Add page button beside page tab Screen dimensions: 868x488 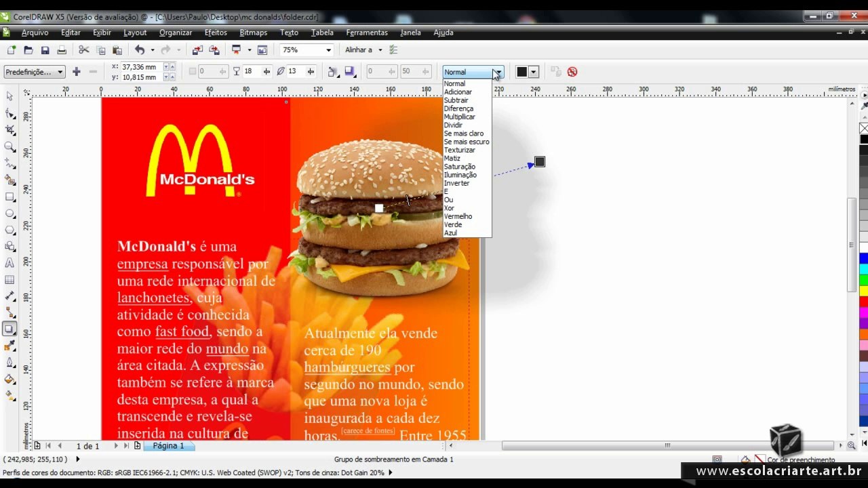tap(138, 446)
